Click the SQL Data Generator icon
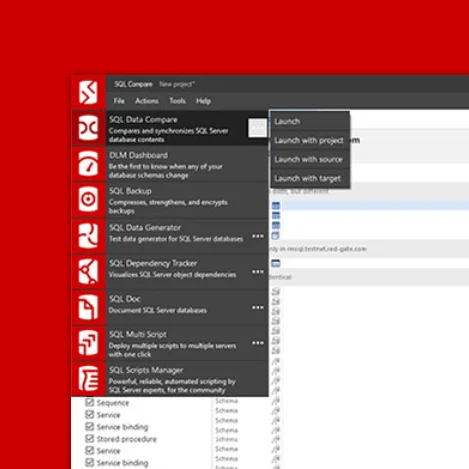Screen dimensions: 469x469 [88, 235]
